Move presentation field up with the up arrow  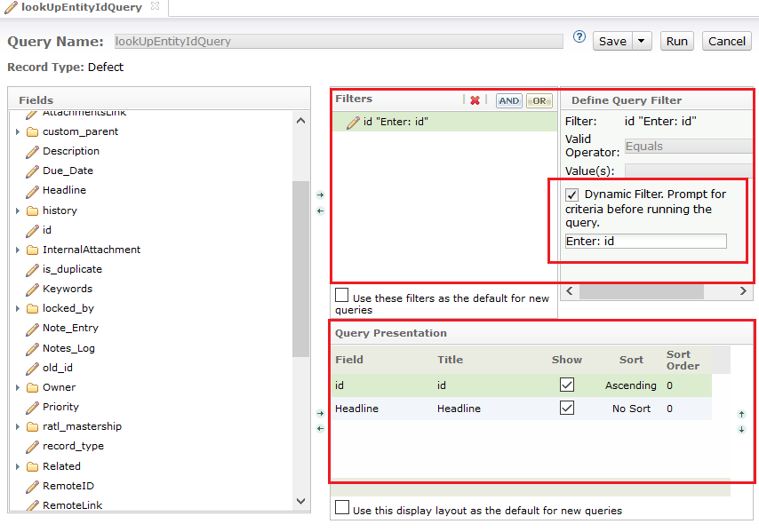click(741, 414)
